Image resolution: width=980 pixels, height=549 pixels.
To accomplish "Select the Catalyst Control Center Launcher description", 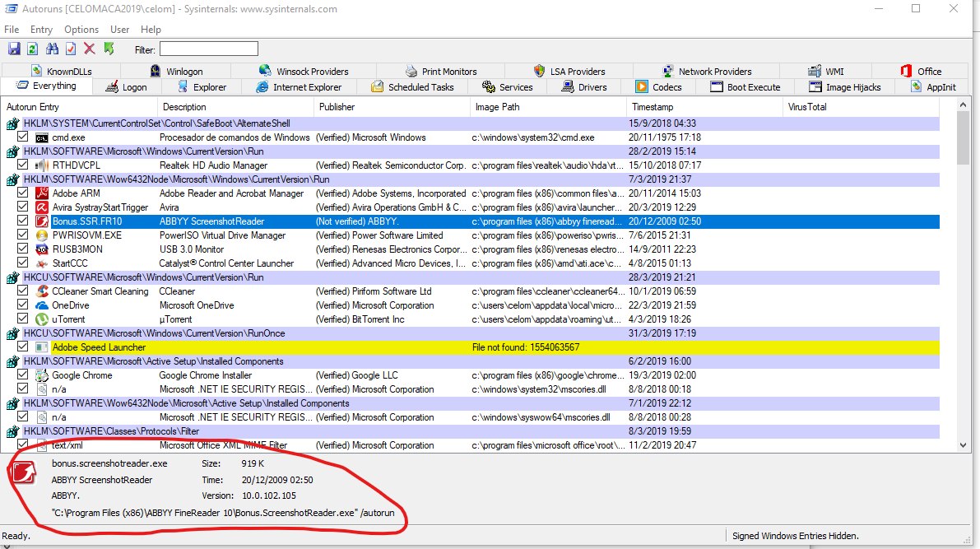I will (x=226, y=264).
